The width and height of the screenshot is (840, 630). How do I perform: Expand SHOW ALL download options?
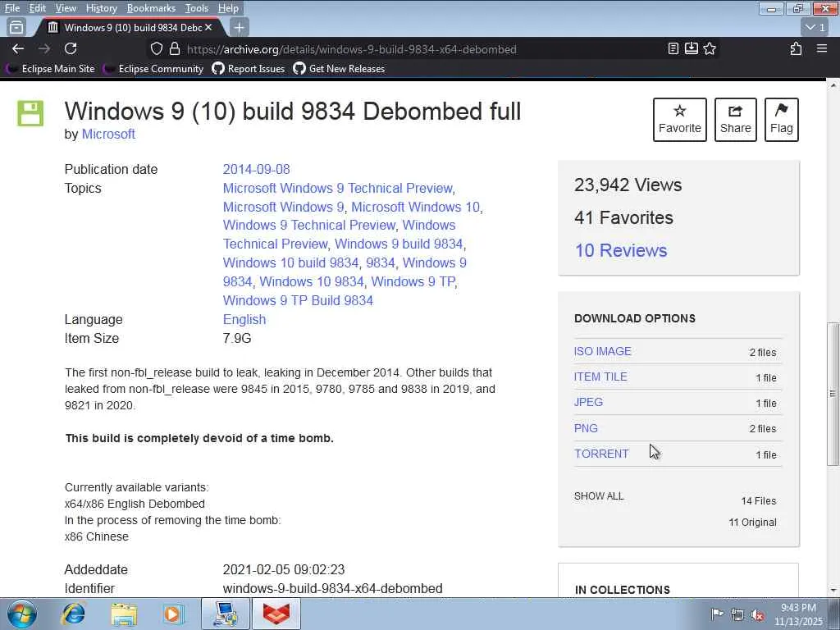[599, 496]
